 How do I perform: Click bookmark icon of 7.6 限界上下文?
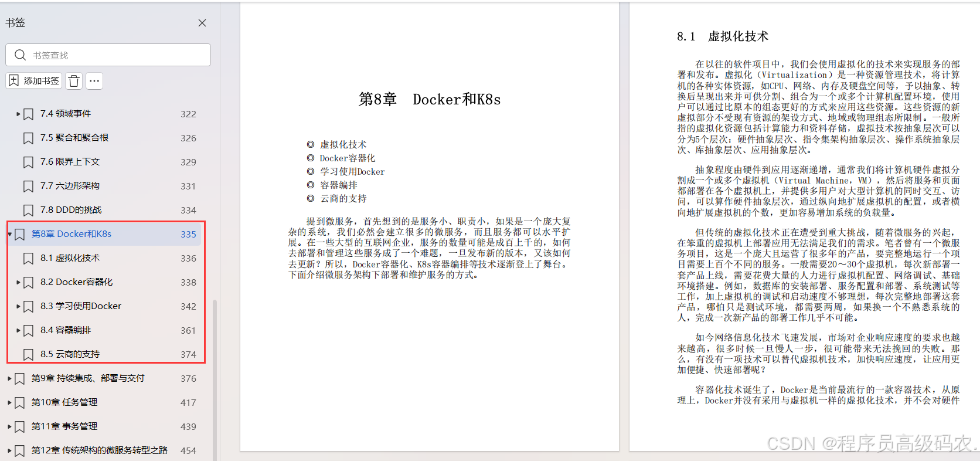point(28,162)
